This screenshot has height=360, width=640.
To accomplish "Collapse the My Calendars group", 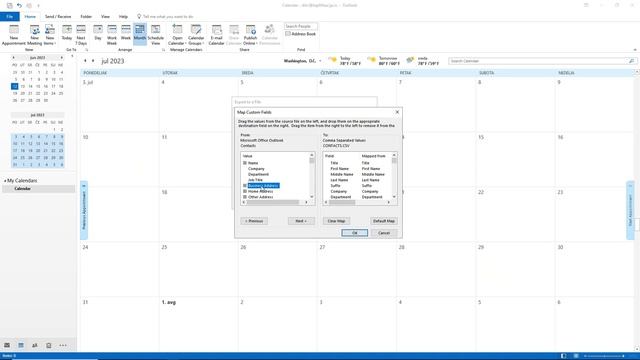I will coord(5,180).
